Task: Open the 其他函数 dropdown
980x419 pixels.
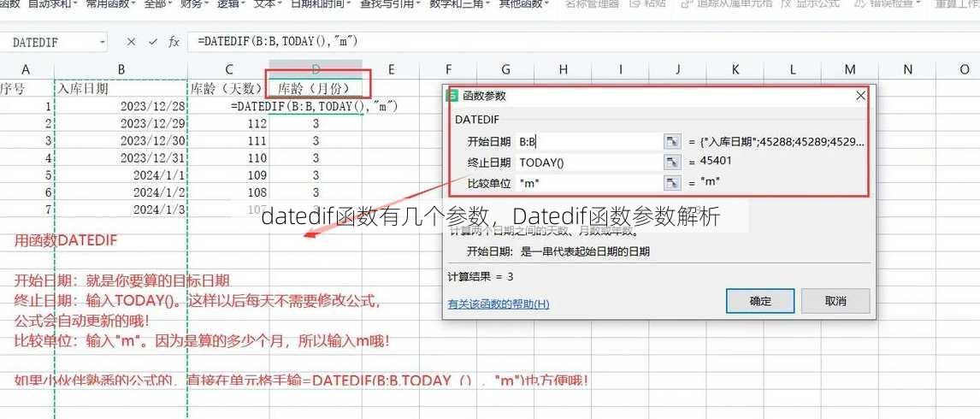Action: [523, 3]
